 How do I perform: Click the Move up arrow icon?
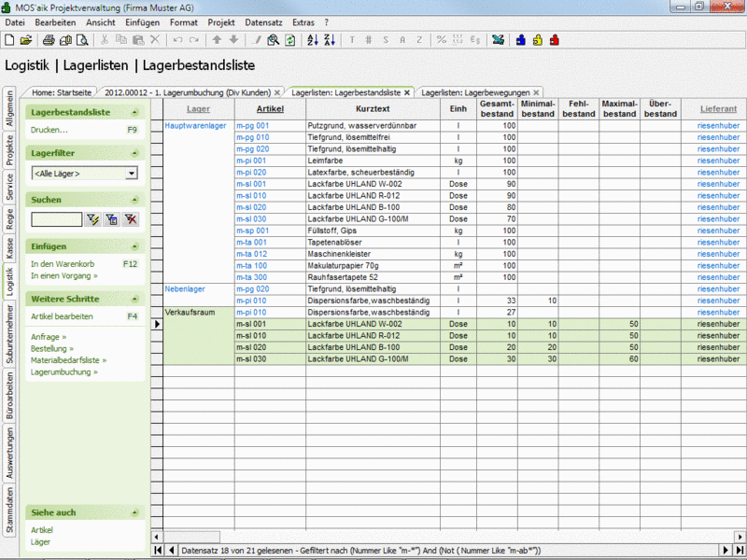click(x=217, y=40)
